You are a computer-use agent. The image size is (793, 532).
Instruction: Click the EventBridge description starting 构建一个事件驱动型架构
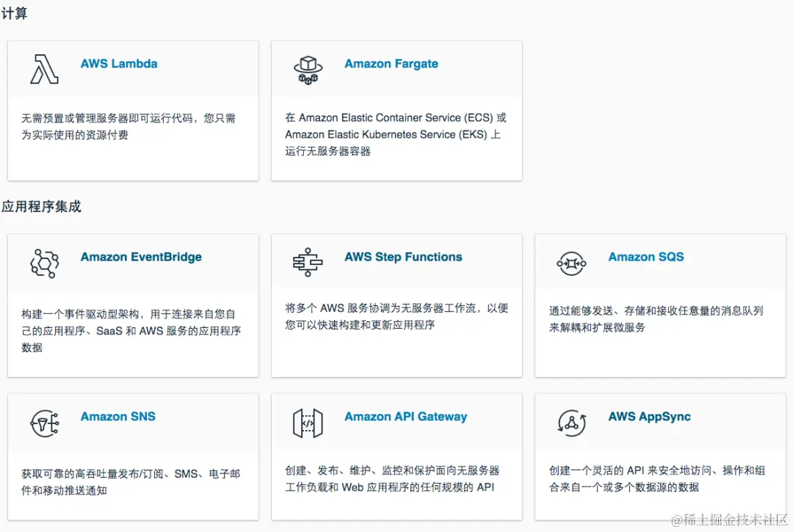point(131,330)
